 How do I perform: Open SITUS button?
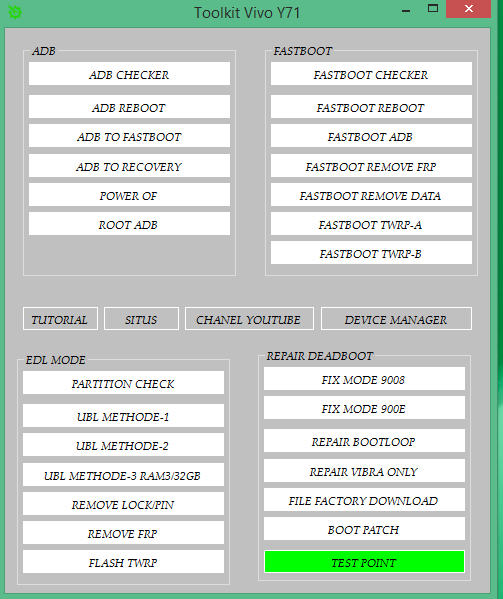coord(141,319)
